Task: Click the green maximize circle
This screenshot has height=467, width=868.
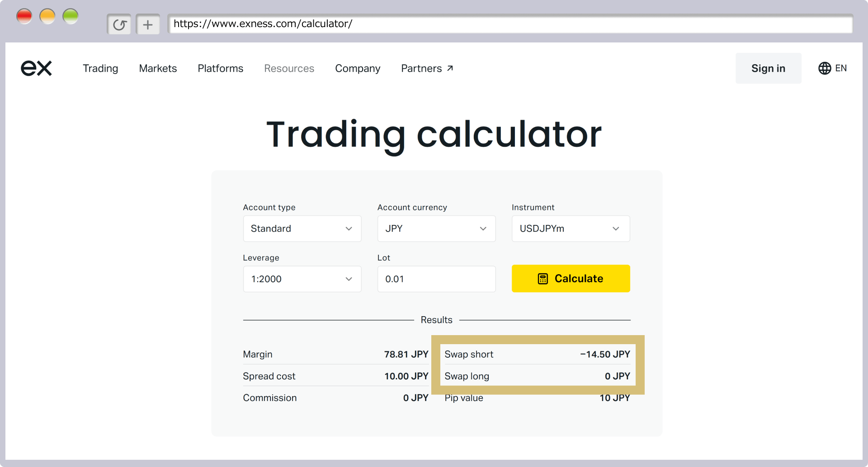Action: [x=71, y=16]
